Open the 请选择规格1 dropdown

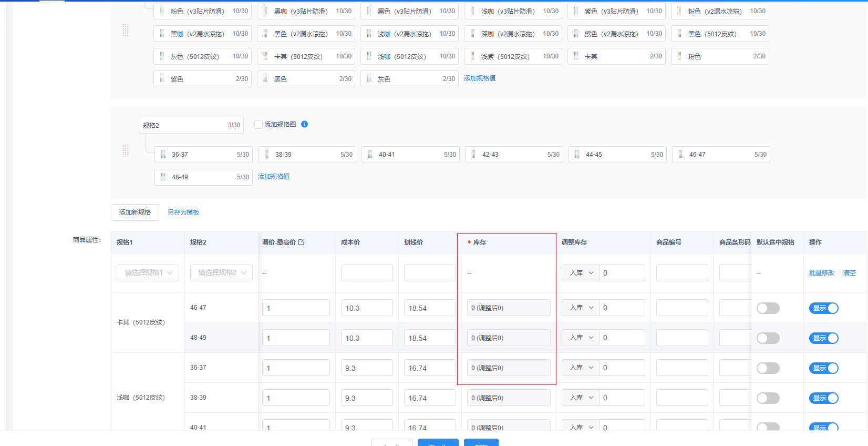tap(148, 273)
